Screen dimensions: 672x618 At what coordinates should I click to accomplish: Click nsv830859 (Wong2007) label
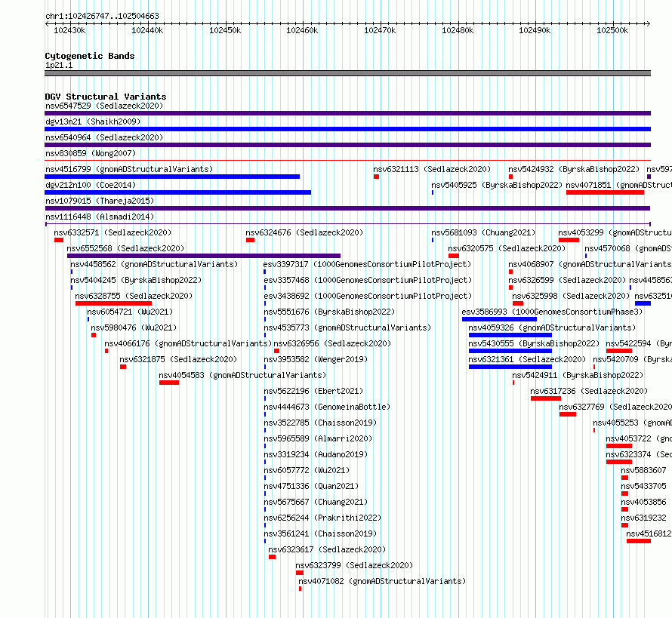click(91, 153)
